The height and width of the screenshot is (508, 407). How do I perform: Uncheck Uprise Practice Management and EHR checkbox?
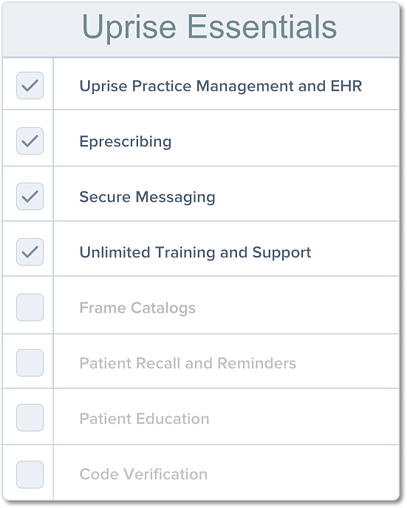coord(30,86)
